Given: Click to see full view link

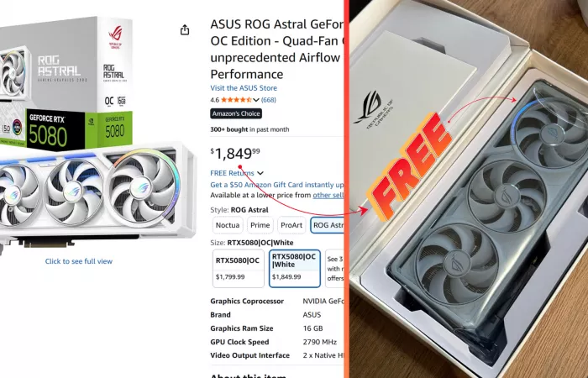Looking at the screenshot, I should (x=79, y=261).
